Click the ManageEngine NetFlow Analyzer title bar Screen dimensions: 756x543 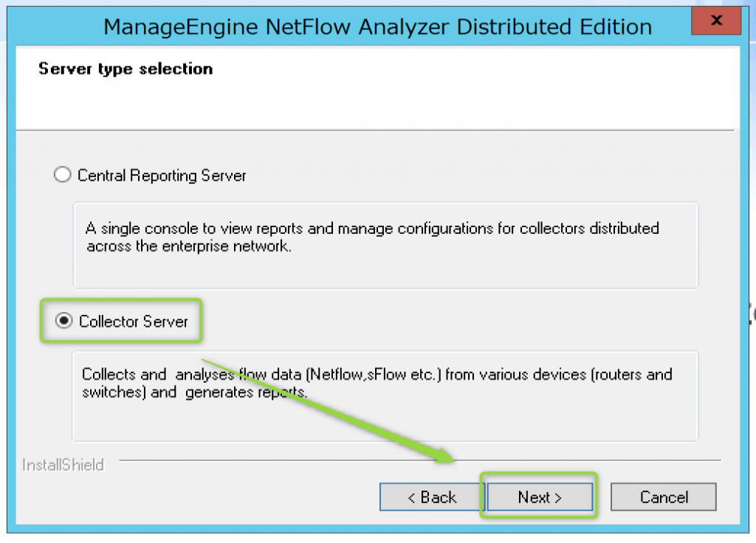click(295, 27)
